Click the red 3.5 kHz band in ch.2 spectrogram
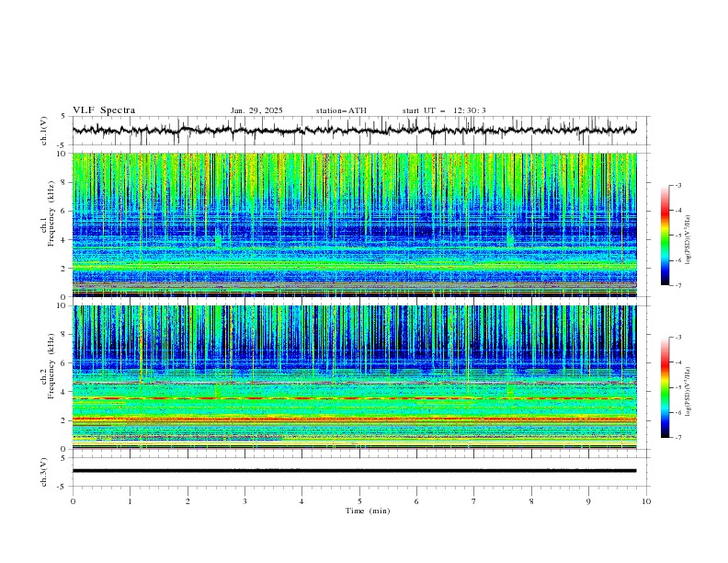This screenshot has height=563, width=728. coord(354,398)
